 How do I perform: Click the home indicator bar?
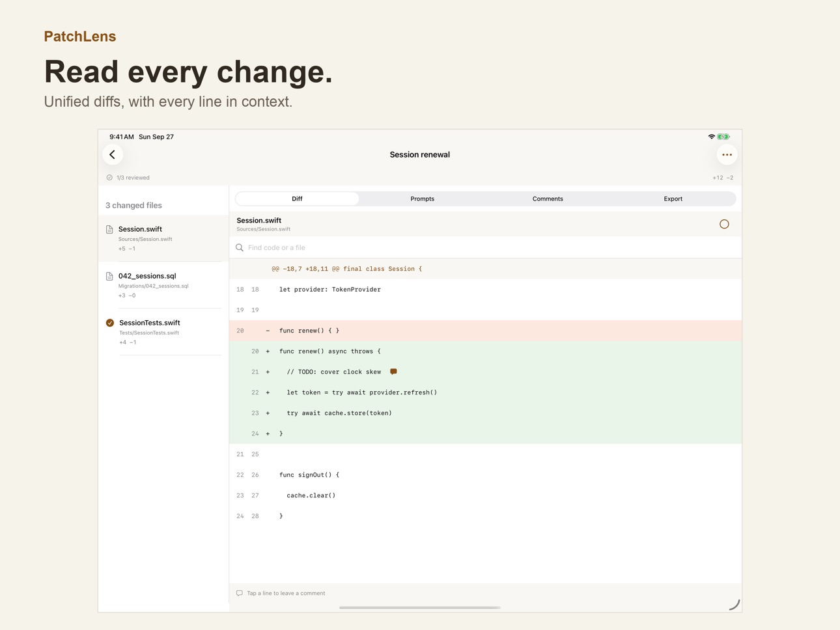coord(420,608)
